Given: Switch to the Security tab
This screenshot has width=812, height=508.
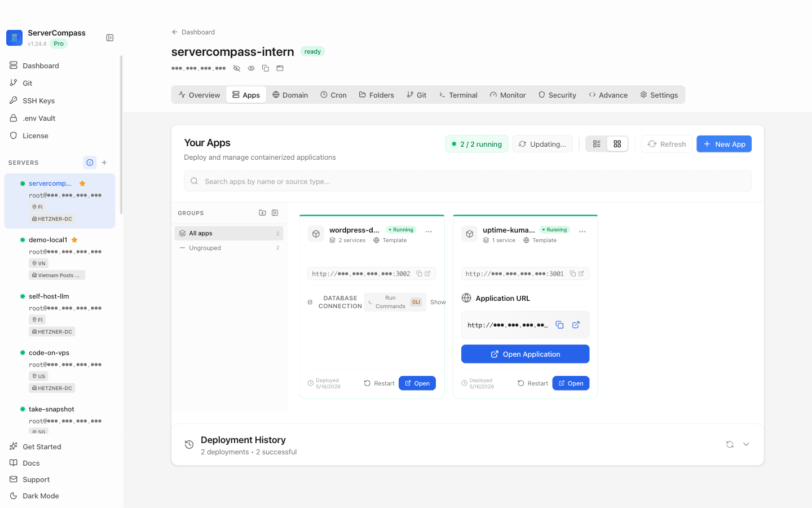Looking at the screenshot, I should point(557,95).
